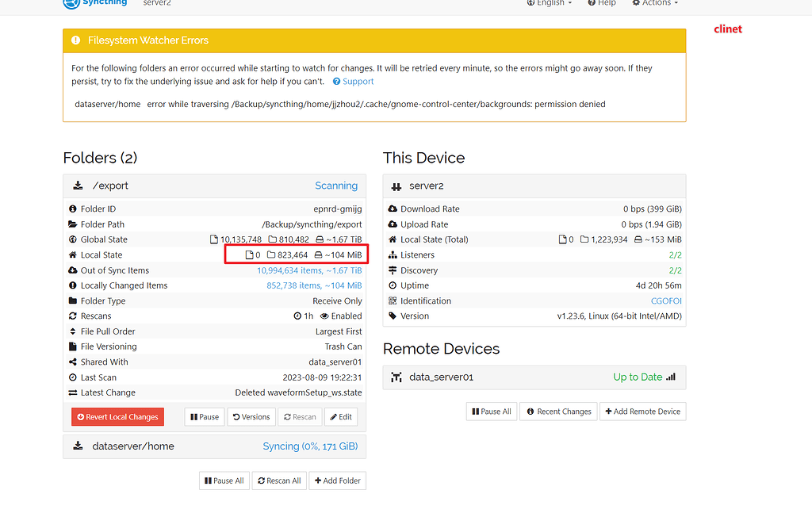
Task: Click the download icon beside /export folder
Action: (x=77, y=185)
